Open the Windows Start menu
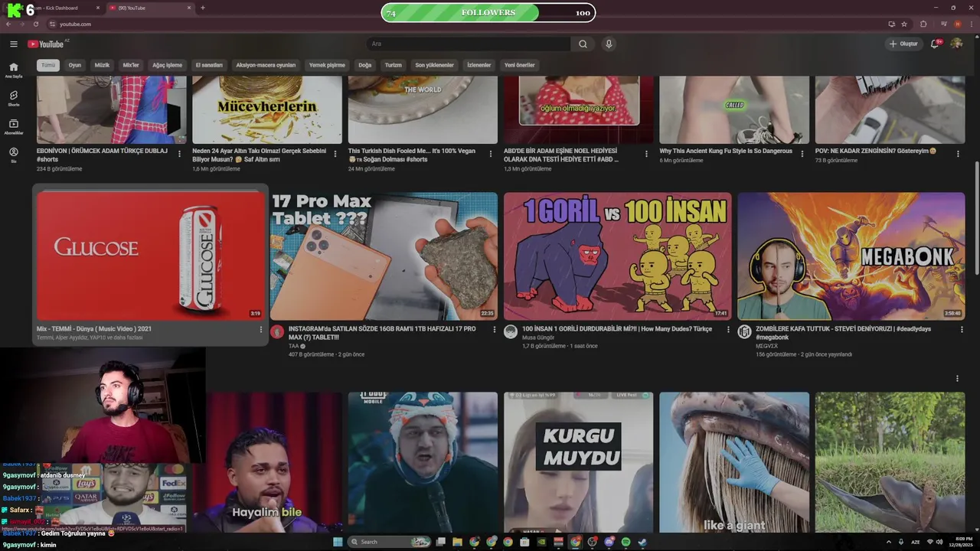The height and width of the screenshot is (551, 980). (x=338, y=542)
